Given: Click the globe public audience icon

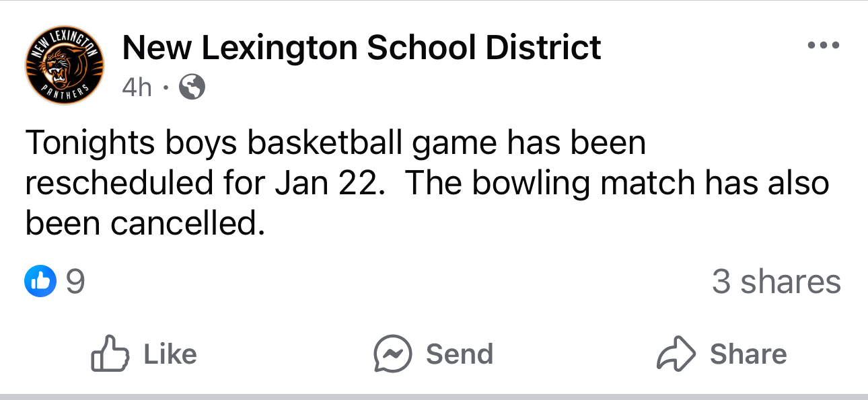Looking at the screenshot, I should (191, 87).
